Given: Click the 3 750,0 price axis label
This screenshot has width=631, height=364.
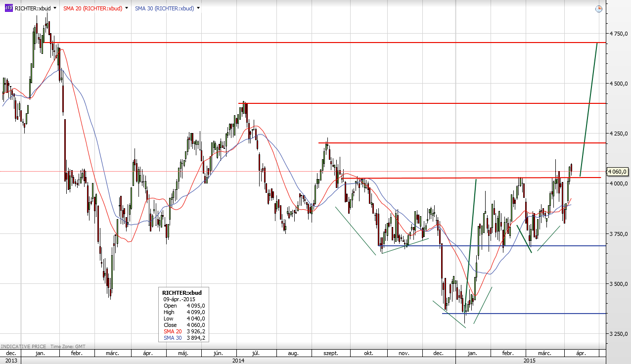Looking at the screenshot, I should pos(619,233).
